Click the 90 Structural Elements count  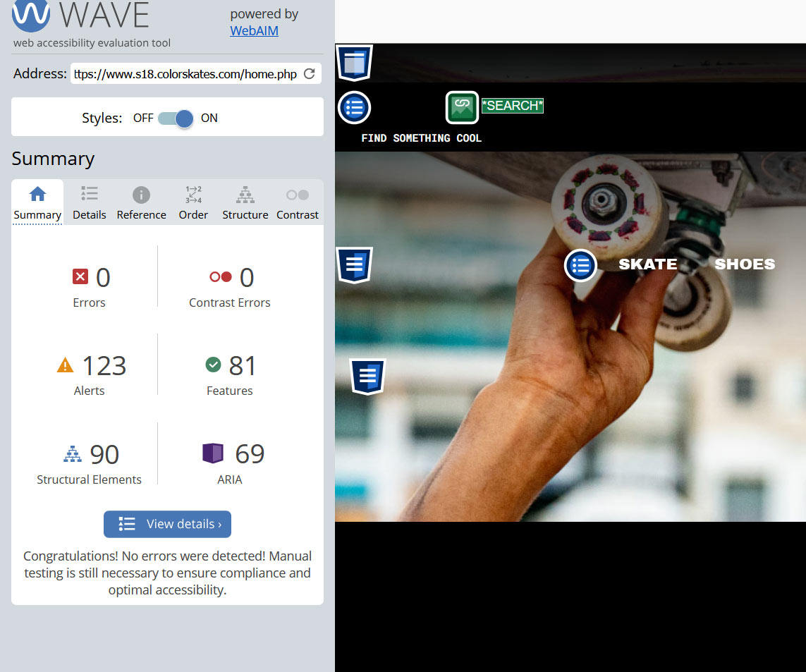tap(104, 454)
